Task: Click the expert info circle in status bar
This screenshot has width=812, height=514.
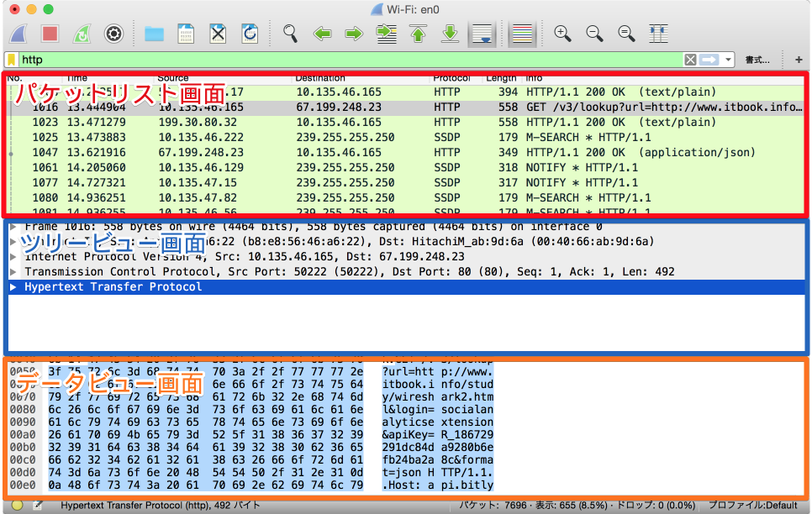Action: pyautogui.click(x=17, y=506)
